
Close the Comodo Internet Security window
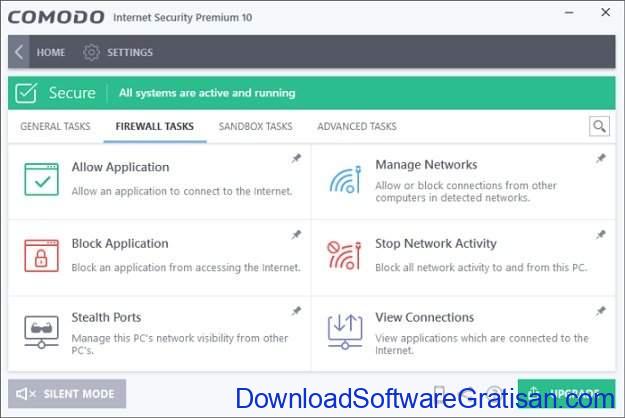[605, 12]
